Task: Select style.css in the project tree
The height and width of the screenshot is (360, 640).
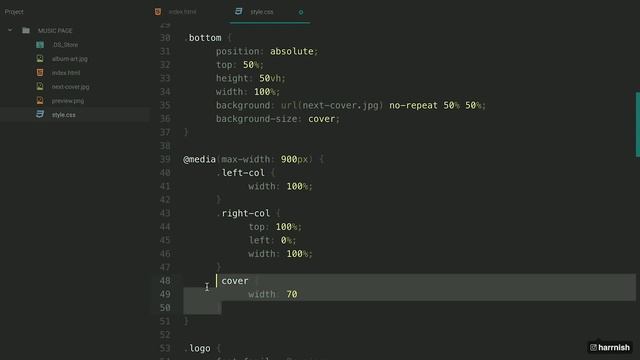Action: click(x=64, y=115)
